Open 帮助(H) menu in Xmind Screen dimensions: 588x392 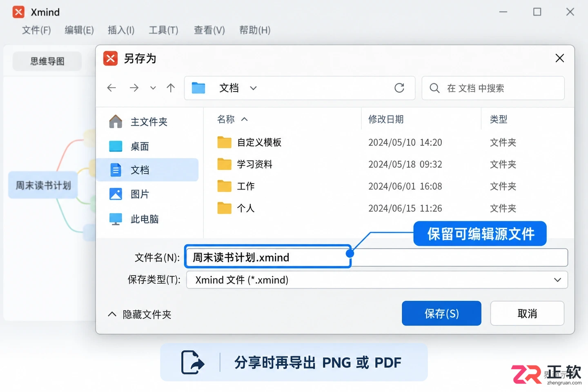tap(255, 30)
